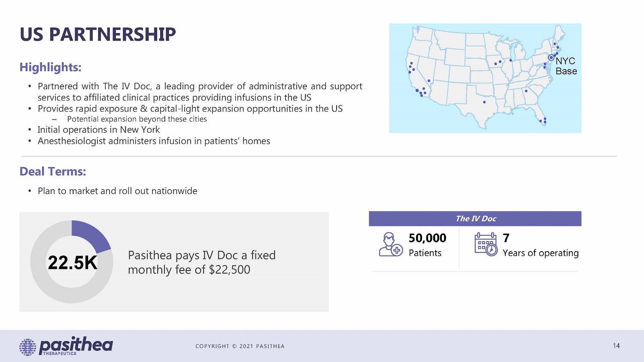This screenshot has height=362, width=644.
Task: Click The IV Doc header bar
Action: [x=475, y=219]
